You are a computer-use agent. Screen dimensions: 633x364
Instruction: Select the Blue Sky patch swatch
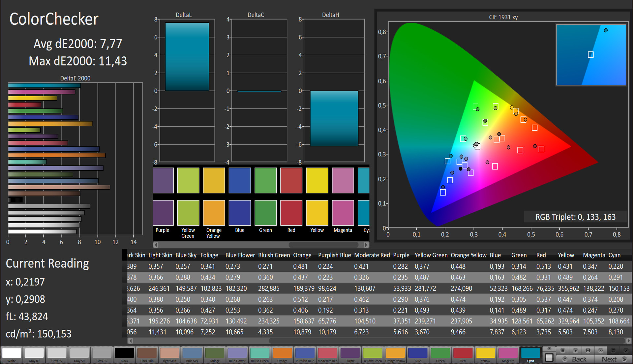point(192,355)
